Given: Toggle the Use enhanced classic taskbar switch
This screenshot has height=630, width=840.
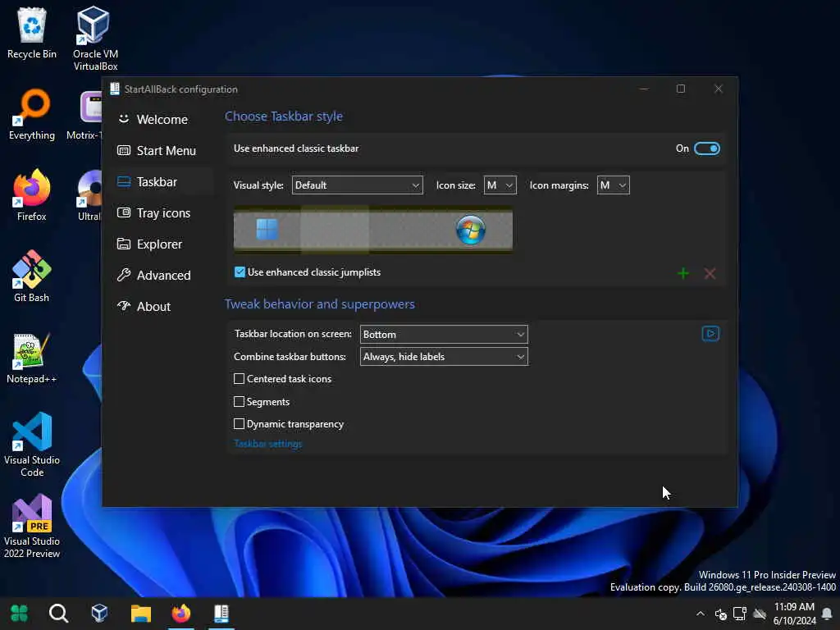Looking at the screenshot, I should (706, 148).
